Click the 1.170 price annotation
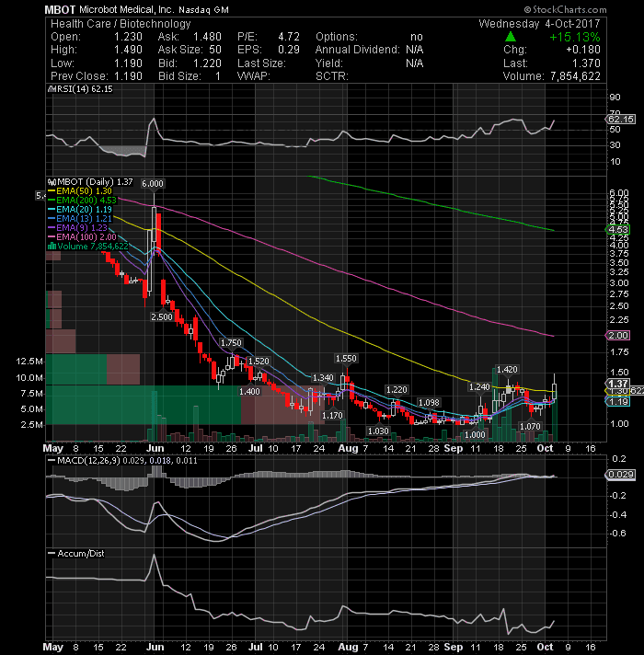644x655 pixels. pyautogui.click(x=332, y=416)
